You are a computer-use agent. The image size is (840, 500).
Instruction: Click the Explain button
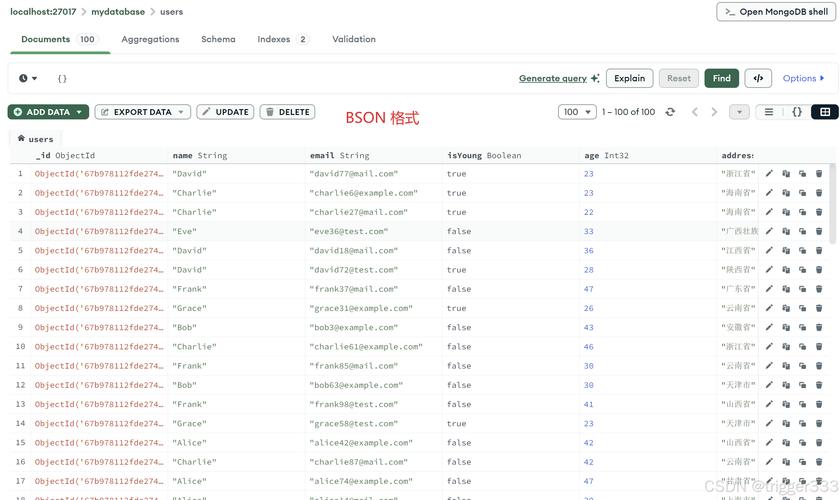(629, 78)
